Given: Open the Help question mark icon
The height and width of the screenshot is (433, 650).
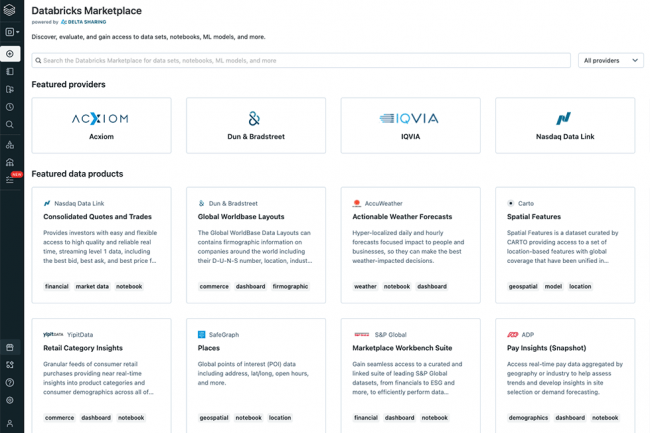Looking at the screenshot, I should (10, 382).
